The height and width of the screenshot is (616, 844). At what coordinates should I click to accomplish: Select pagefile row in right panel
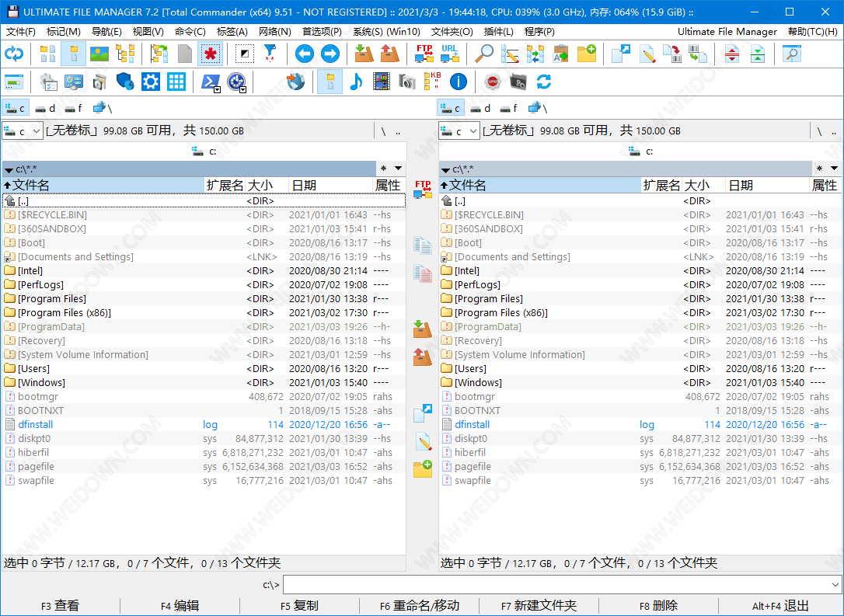pyautogui.click(x=640, y=466)
